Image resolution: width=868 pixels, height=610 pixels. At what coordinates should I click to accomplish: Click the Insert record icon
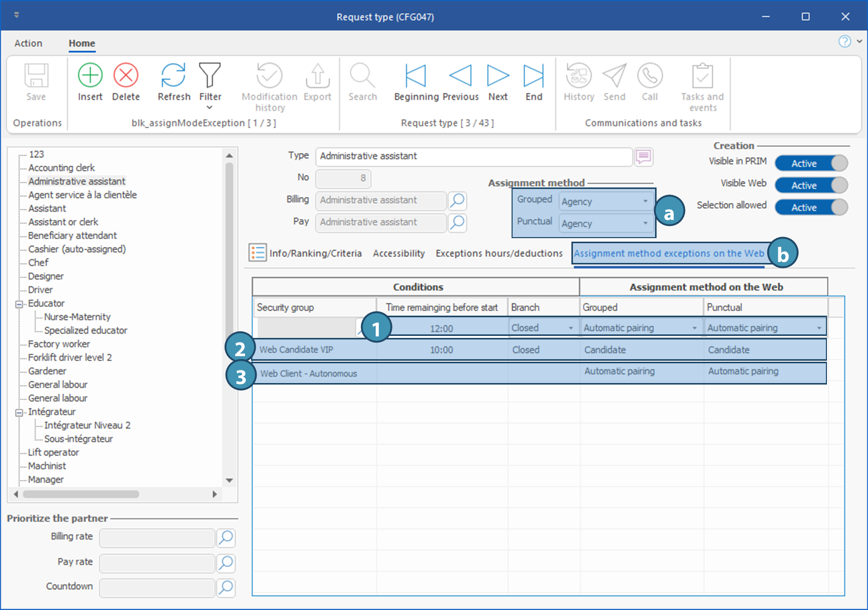90,76
